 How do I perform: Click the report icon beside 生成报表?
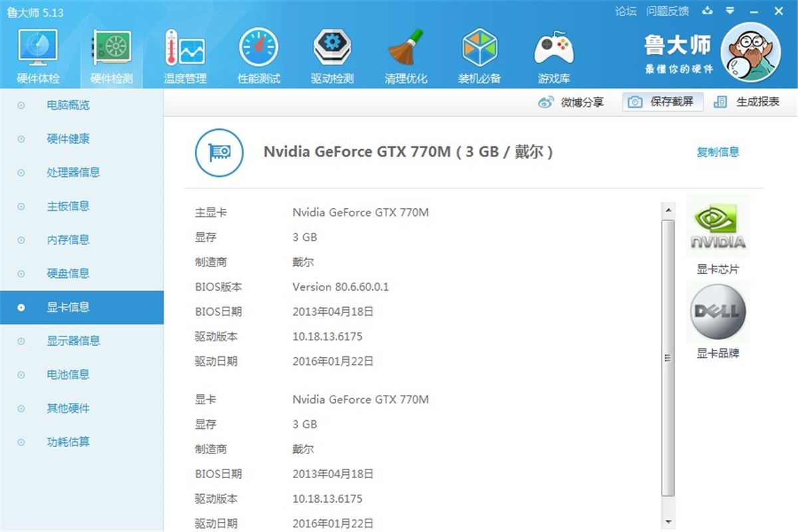[x=720, y=102]
